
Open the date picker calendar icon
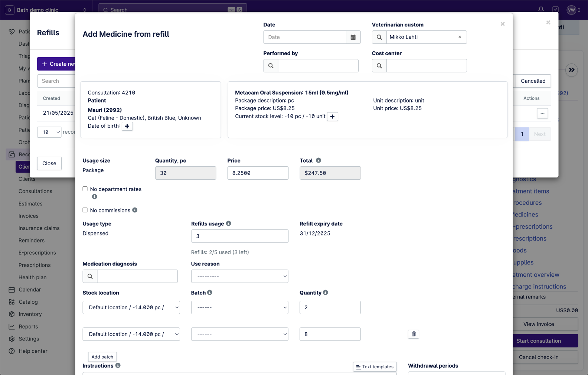click(x=353, y=37)
